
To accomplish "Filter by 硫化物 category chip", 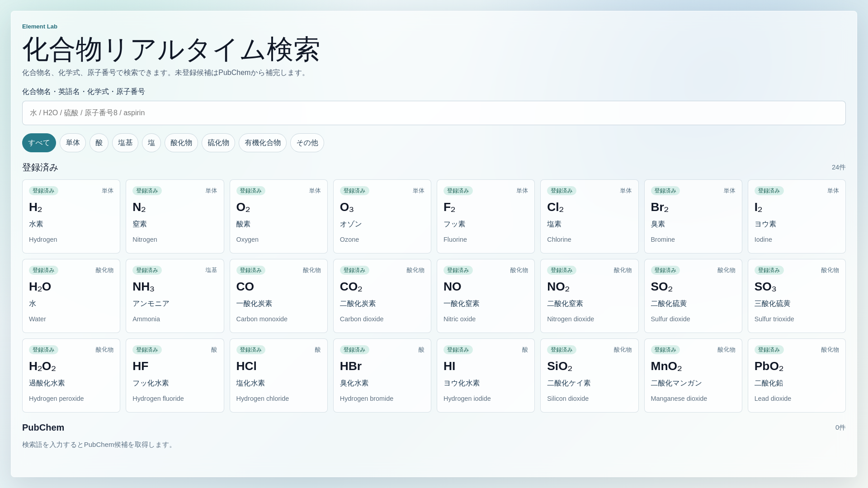I will tap(218, 143).
